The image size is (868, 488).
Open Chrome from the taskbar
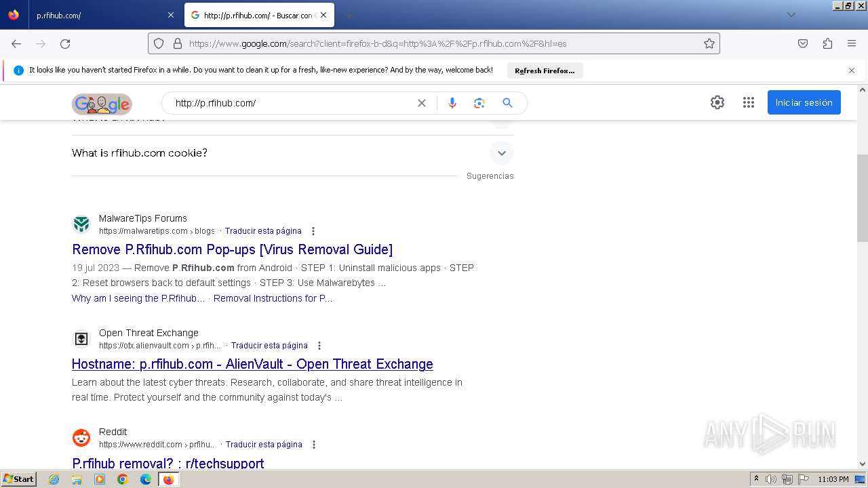[123, 479]
